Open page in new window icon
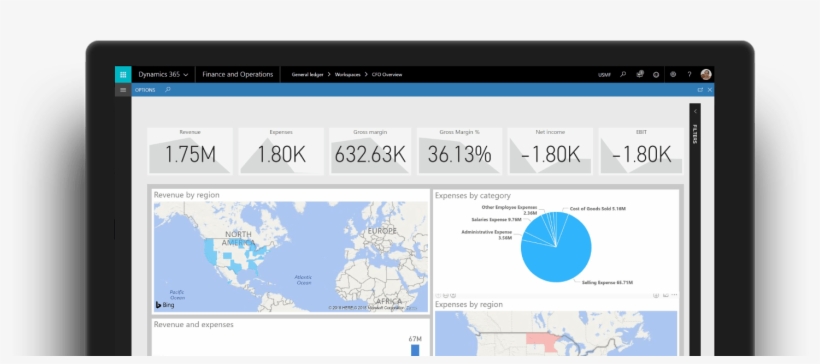 tap(700, 90)
